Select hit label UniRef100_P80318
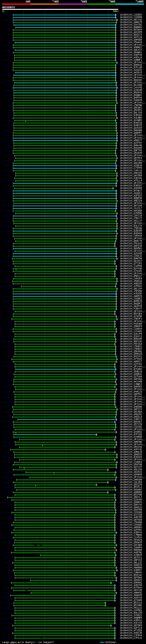This screenshot has width=146, height=644. [x=131, y=344]
